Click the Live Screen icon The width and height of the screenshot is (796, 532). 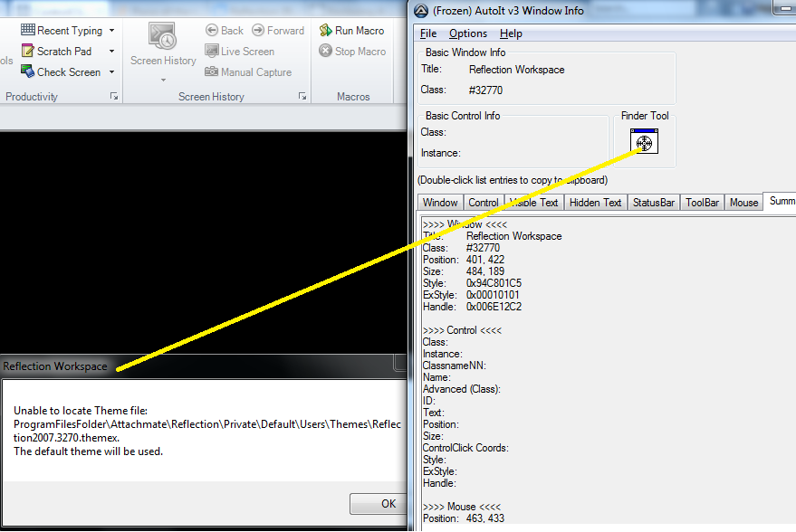(212, 51)
